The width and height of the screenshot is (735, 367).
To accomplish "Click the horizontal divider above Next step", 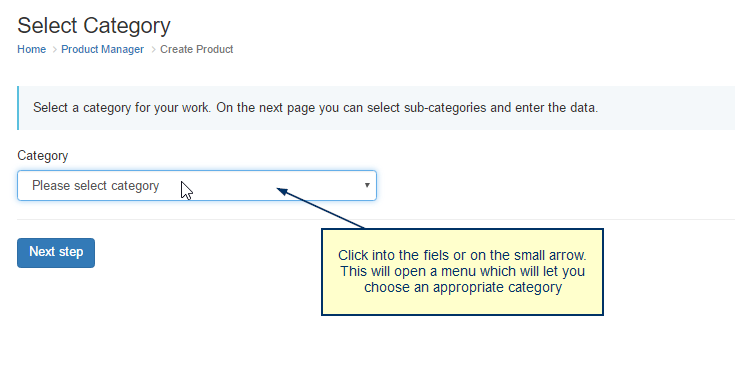I will [x=376, y=219].
